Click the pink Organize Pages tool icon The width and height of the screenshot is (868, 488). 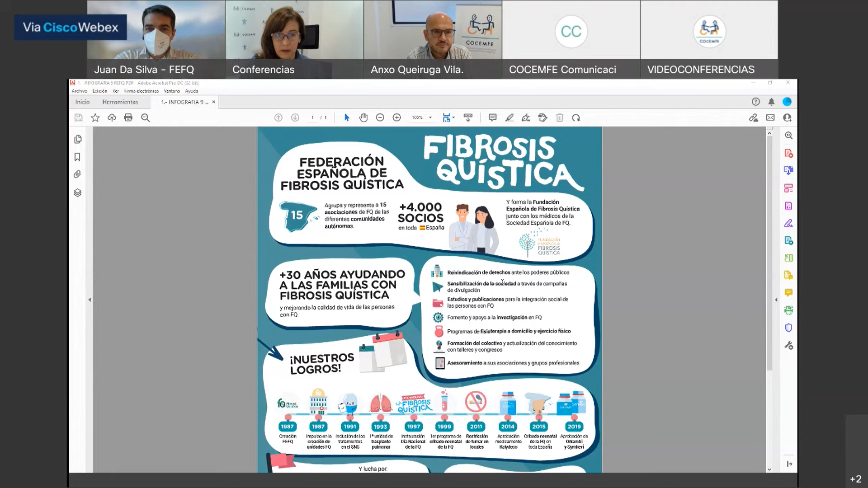click(789, 188)
